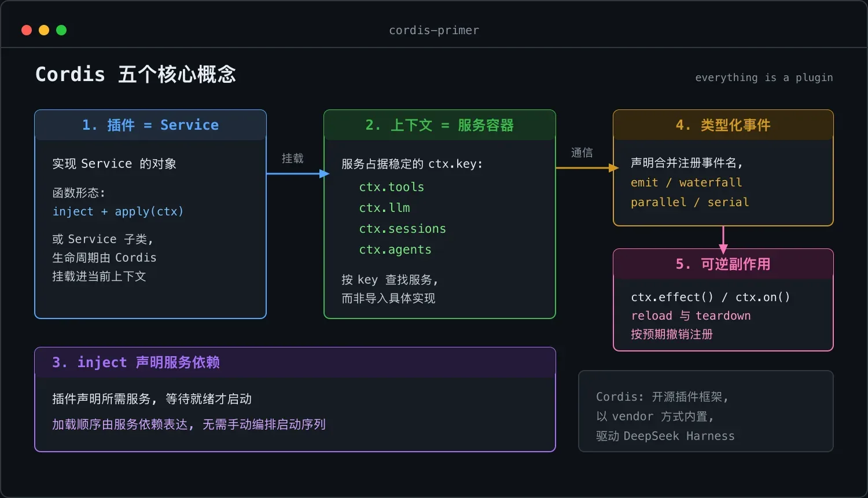This screenshot has width=868, height=498.
Task: Click the 'parallel / serial' line
Action: coord(690,202)
